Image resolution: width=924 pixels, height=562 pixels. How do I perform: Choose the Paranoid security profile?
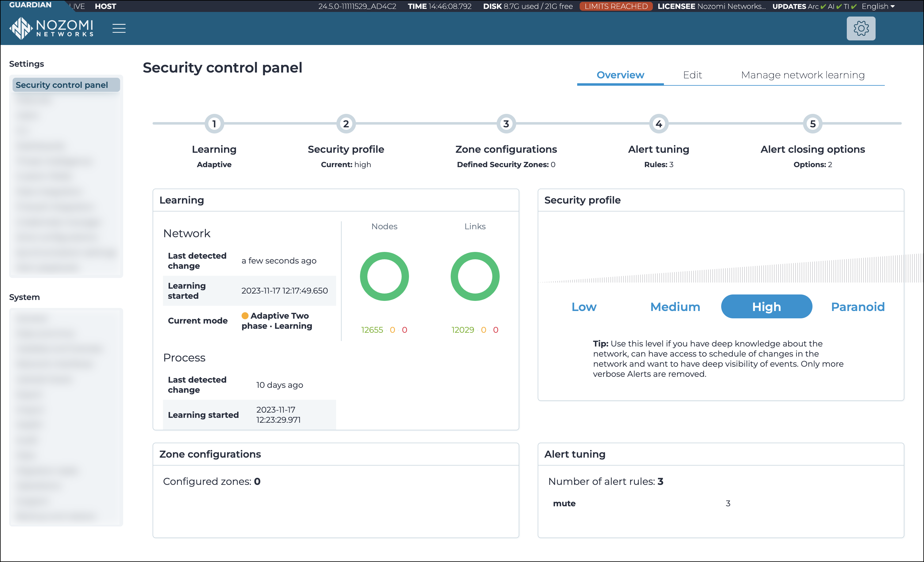click(x=858, y=306)
